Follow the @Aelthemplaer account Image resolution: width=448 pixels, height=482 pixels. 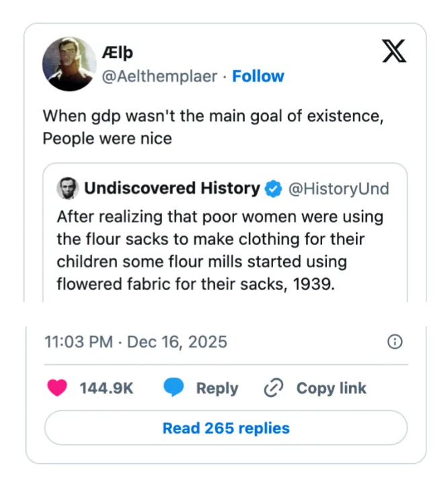pos(258,76)
